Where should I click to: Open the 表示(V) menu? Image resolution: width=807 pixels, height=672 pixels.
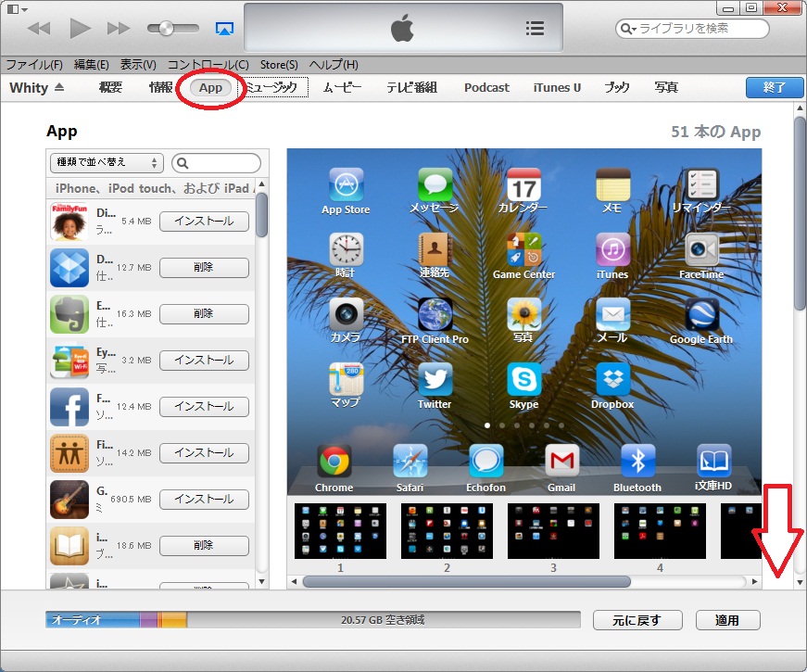138,64
